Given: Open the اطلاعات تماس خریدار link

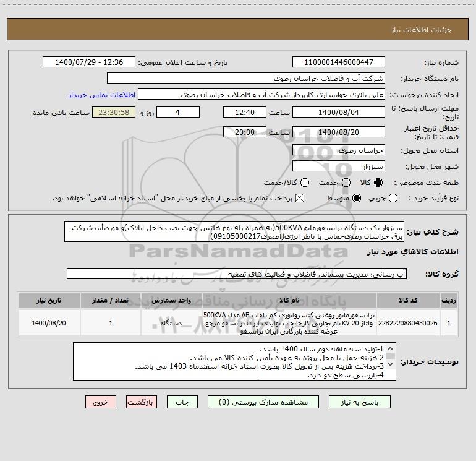Looking at the screenshot, I should [102, 95].
